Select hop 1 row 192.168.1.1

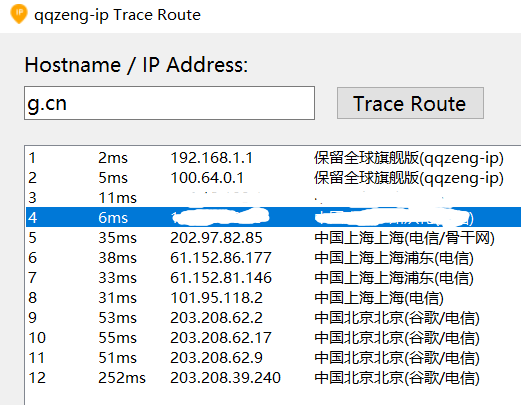(273, 158)
